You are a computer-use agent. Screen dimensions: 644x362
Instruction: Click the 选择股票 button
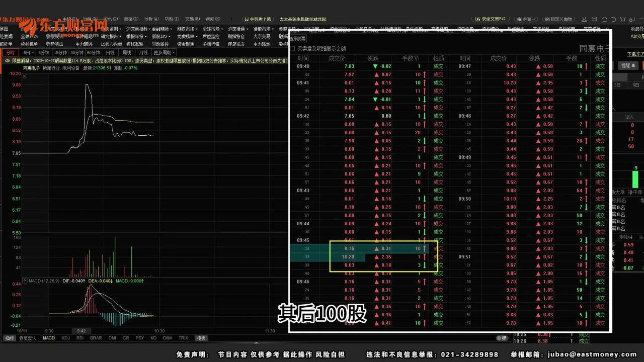click(x=298, y=38)
